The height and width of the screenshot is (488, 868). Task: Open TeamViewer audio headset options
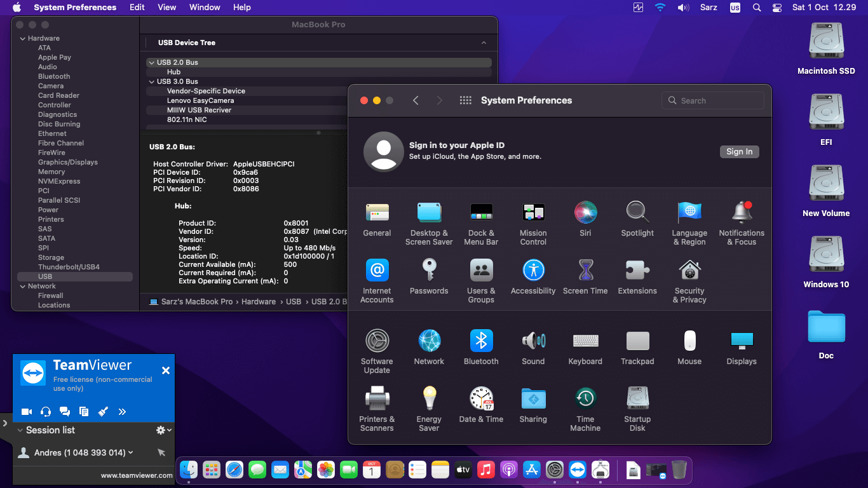click(x=46, y=412)
